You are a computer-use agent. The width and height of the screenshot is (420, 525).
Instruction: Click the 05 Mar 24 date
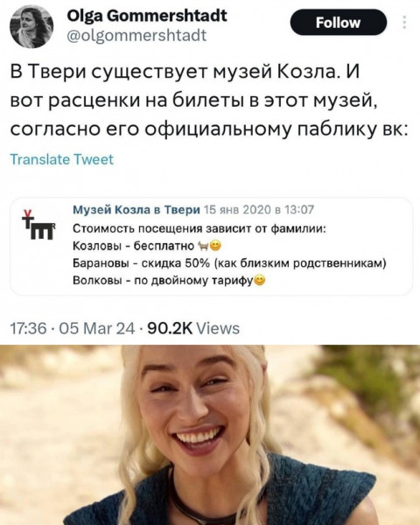click(x=97, y=328)
